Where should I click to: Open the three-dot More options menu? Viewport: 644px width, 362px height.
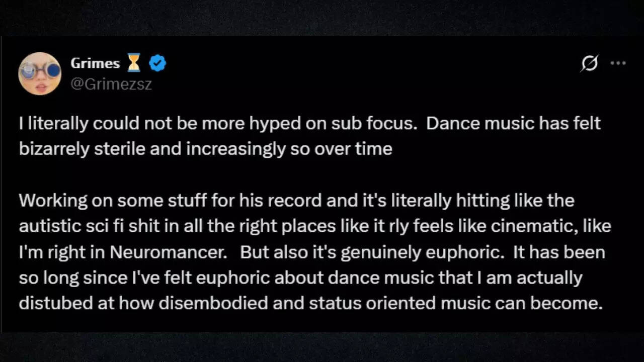click(618, 63)
